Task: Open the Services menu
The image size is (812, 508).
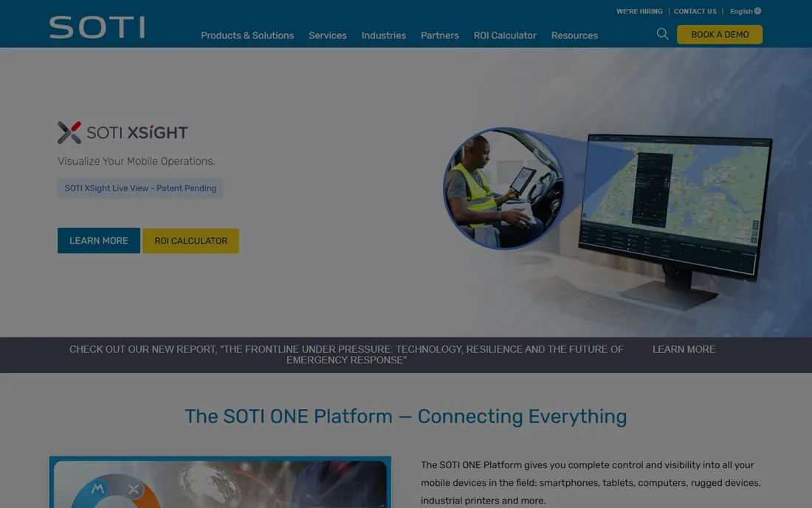Action: 327,35
